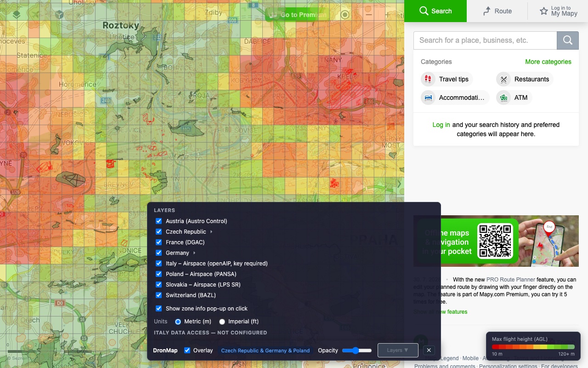The height and width of the screenshot is (368, 588).
Task: Open Problems and comments footer link
Action: pos(445,367)
